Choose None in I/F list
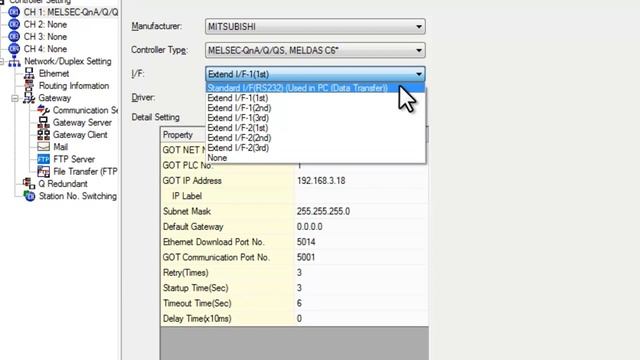 tap(315, 158)
